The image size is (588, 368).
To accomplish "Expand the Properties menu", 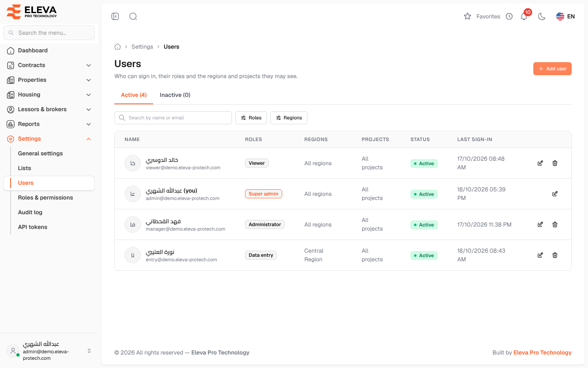I will point(49,80).
